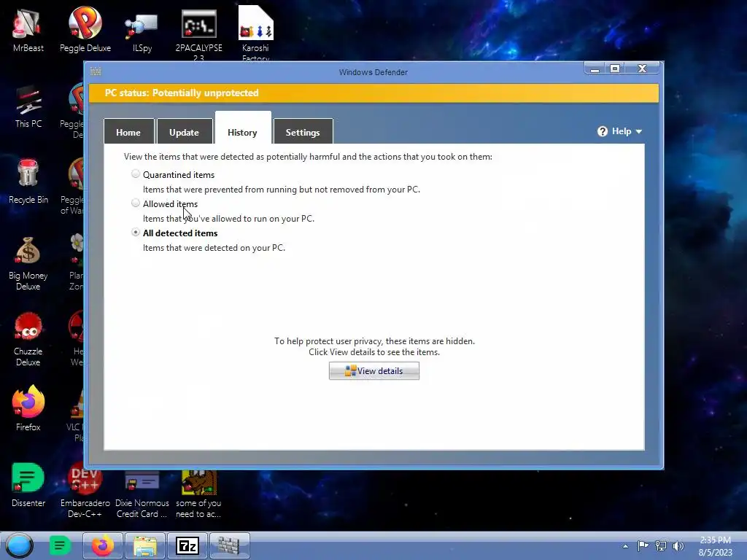Click the network tray icon
The image size is (747, 560).
pyautogui.click(x=661, y=545)
